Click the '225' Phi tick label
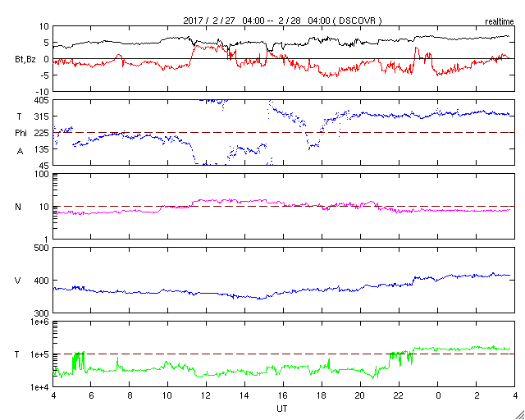The height and width of the screenshot is (420, 525). click(x=42, y=134)
